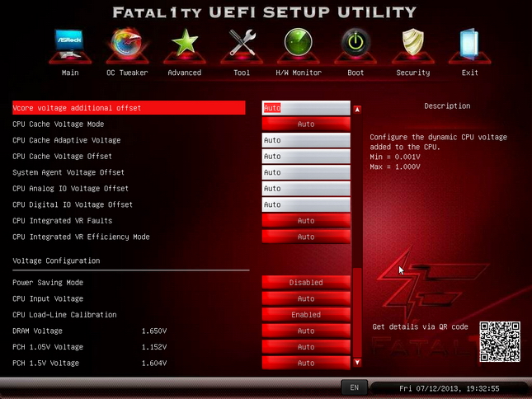Select CPU Integrated VR Efficiency Mode label

(x=81, y=237)
